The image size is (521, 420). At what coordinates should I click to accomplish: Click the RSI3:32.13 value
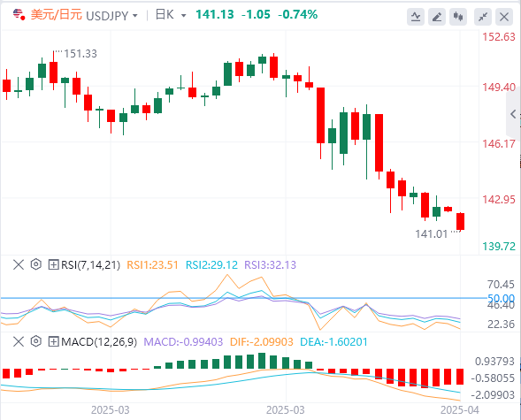click(270, 265)
